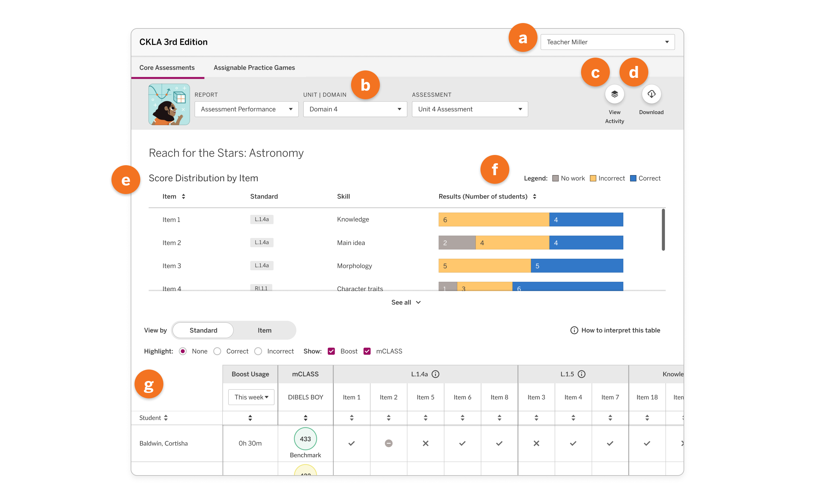
Task: Expand See all items
Action: coord(406,302)
